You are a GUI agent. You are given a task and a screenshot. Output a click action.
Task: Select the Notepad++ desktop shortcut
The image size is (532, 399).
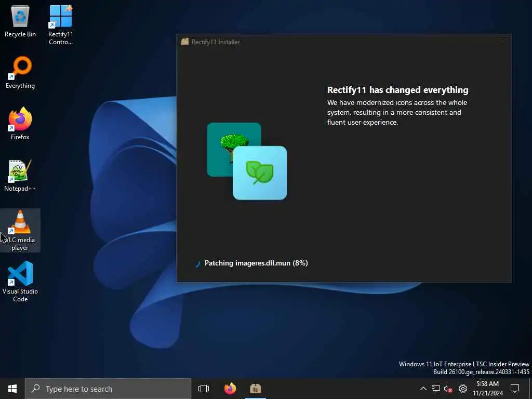point(20,176)
